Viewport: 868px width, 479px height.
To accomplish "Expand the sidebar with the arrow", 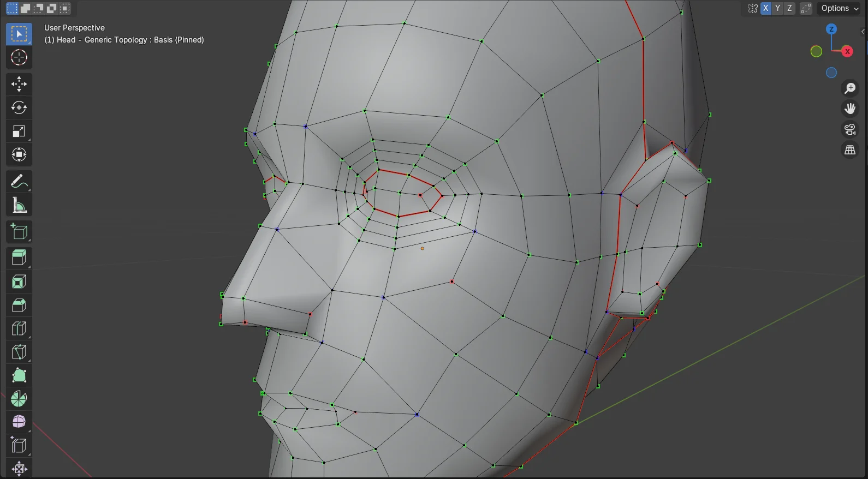I will tap(863, 32).
